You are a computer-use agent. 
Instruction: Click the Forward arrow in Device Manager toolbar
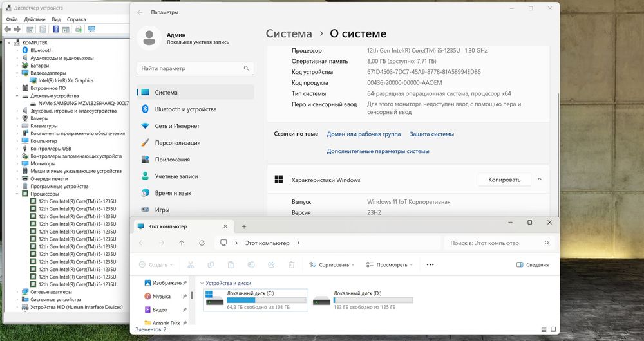(x=17, y=29)
